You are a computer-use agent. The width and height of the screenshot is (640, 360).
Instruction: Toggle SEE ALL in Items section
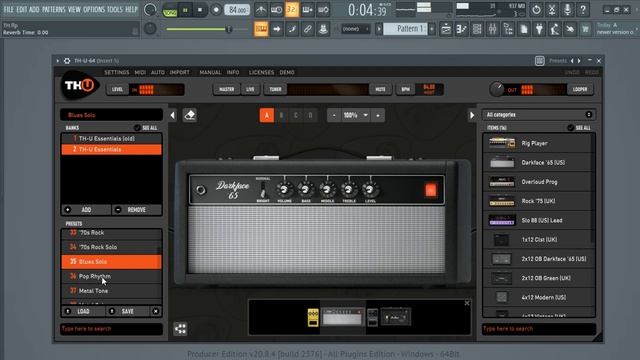pyautogui.click(x=579, y=128)
